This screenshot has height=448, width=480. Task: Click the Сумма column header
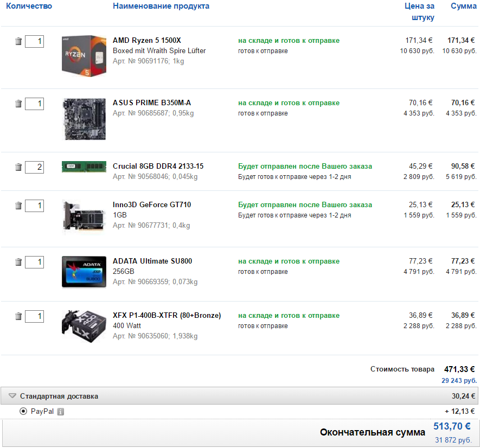coord(464,6)
